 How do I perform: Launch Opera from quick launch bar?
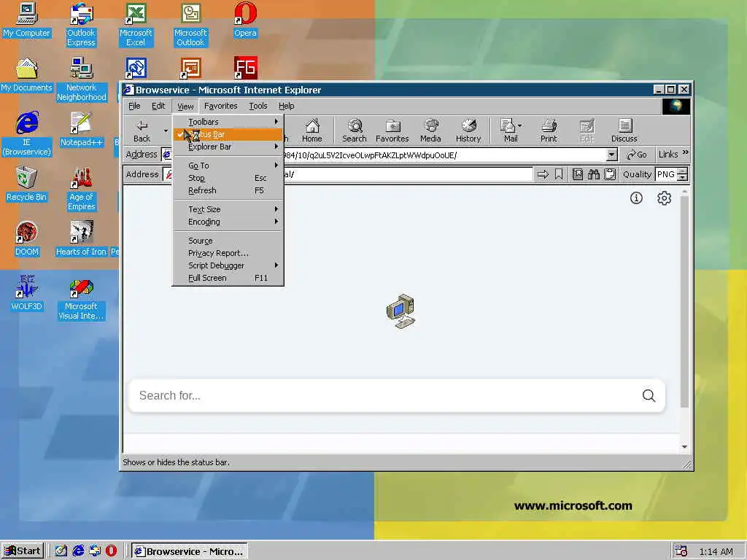(x=111, y=551)
